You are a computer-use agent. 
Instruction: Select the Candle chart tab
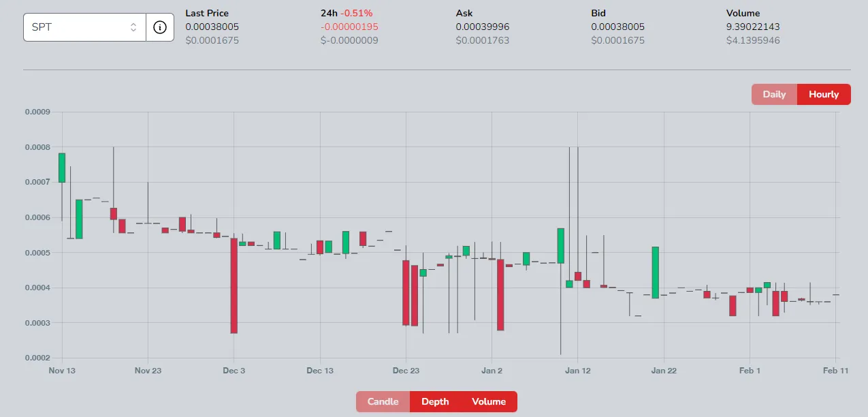[383, 402]
